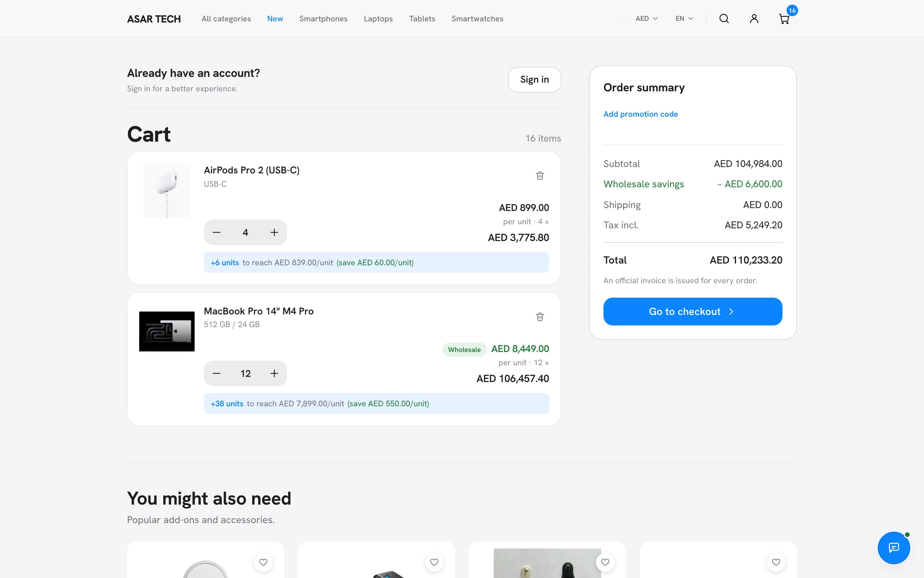Screen dimensions: 924x578
Task: Browse the Tablets category
Action: pos(422,19)
